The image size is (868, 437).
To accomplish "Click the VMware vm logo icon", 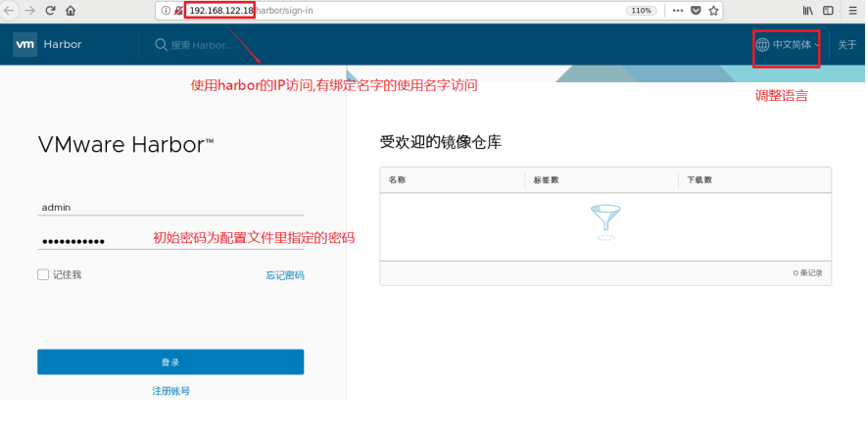I will tap(24, 44).
